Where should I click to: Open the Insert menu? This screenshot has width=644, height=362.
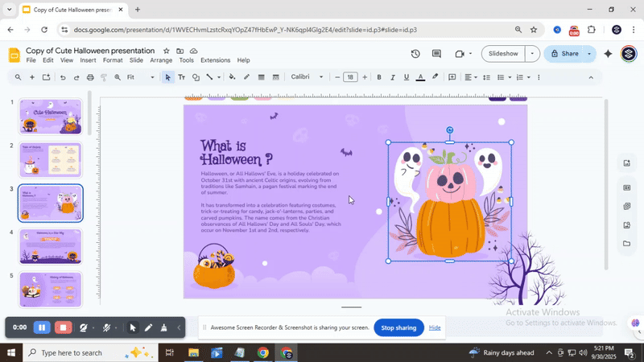pyautogui.click(x=88, y=60)
